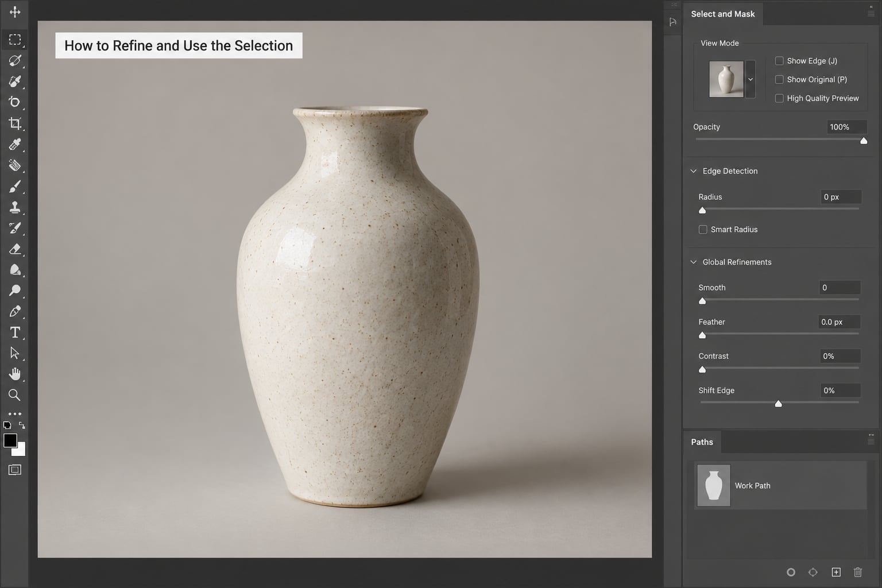The height and width of the screenshot is (588, 882).
Task: Click the Opacity slider handle
Action: pyautogui.click(x=864, y=141)
